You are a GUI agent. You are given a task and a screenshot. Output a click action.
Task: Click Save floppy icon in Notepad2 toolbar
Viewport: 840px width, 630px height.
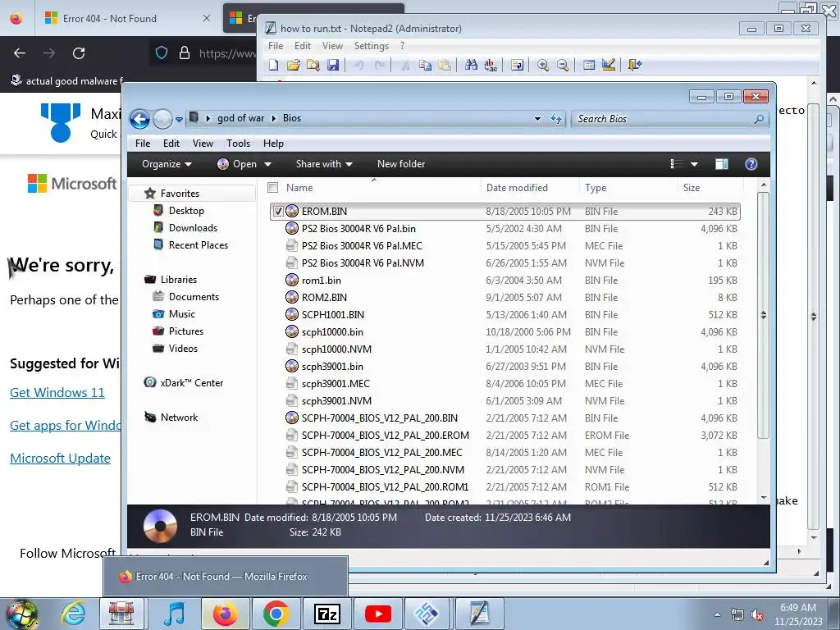(333, 65)
